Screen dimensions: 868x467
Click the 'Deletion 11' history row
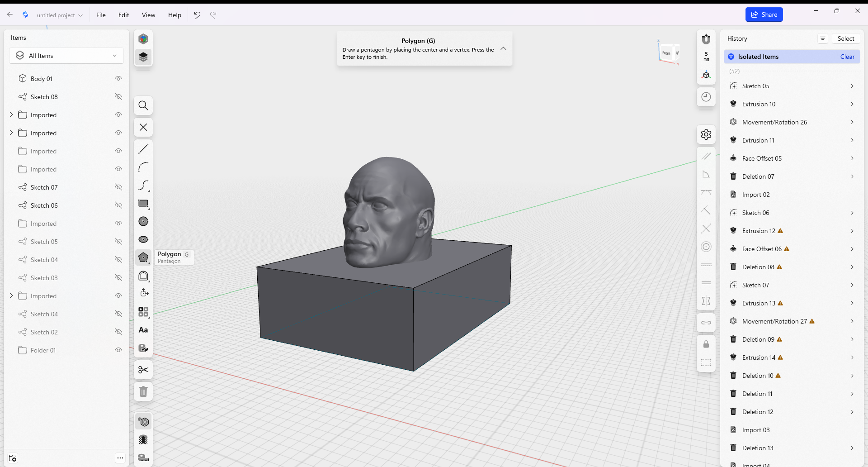792,394
